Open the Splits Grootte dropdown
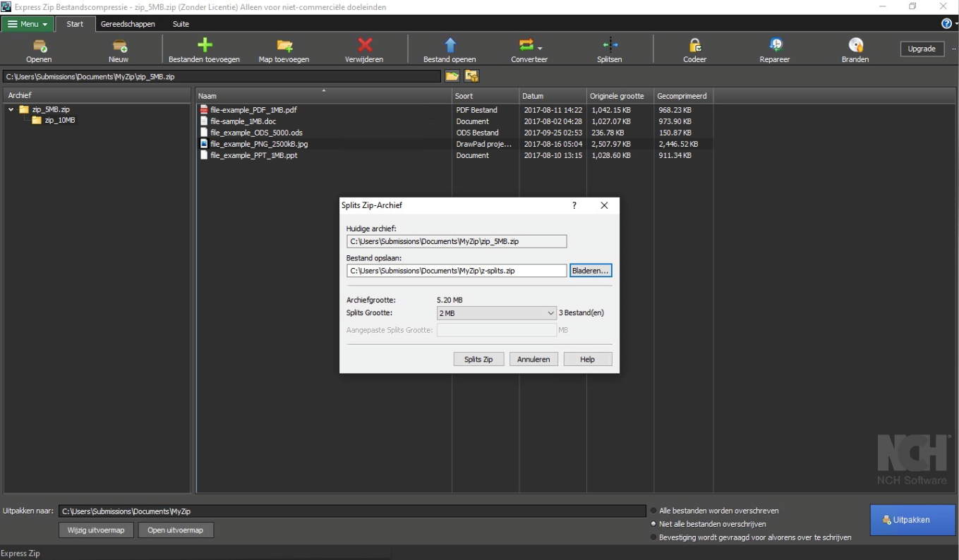The image size is (959, 560). (497, 313)
